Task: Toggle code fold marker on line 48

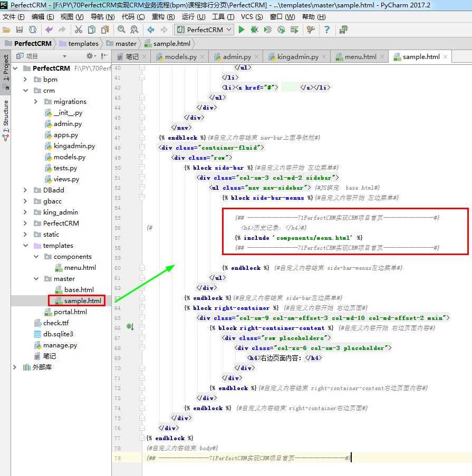Action: tap(142, 148)
